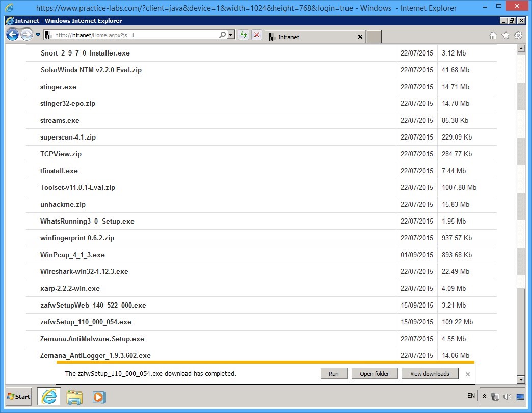Image resolution: width=532 pixels, height=413 pixels.
Task: Click the search magnifier in address bar
Action: pos(222,35)
